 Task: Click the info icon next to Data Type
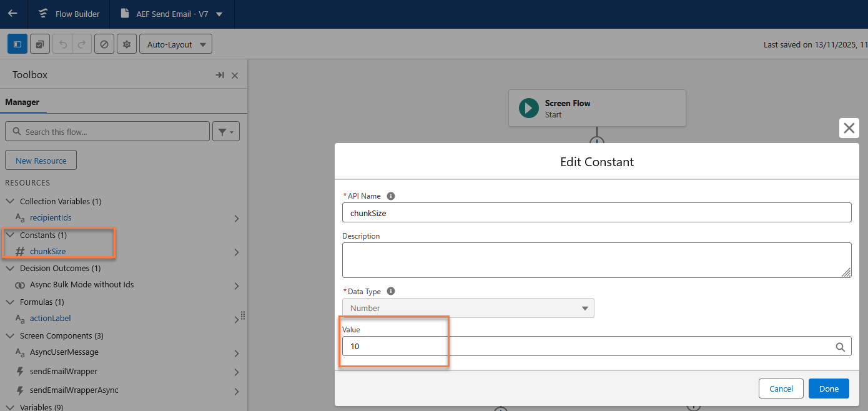pos(391,291)
